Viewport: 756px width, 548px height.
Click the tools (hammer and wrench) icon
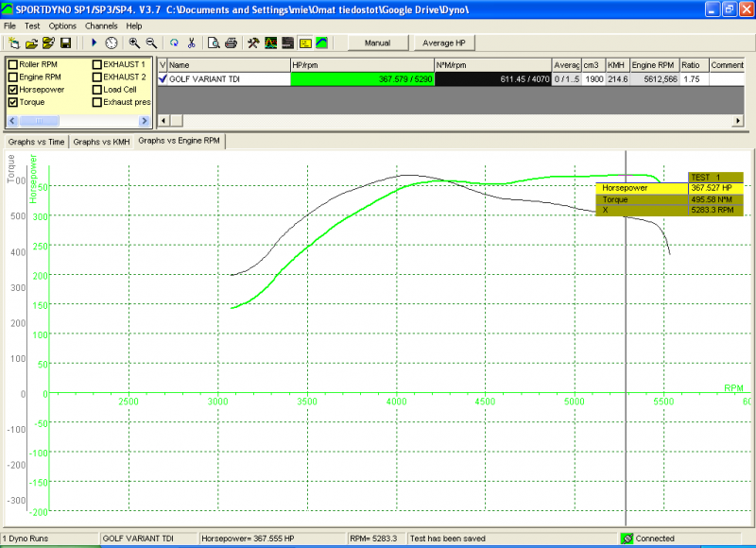(253, 43)
